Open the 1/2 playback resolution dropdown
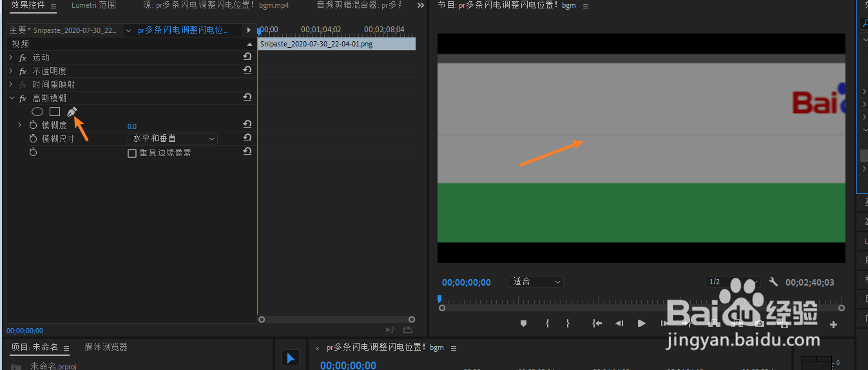Screen dimensions: 868x370 click(731, 282)
